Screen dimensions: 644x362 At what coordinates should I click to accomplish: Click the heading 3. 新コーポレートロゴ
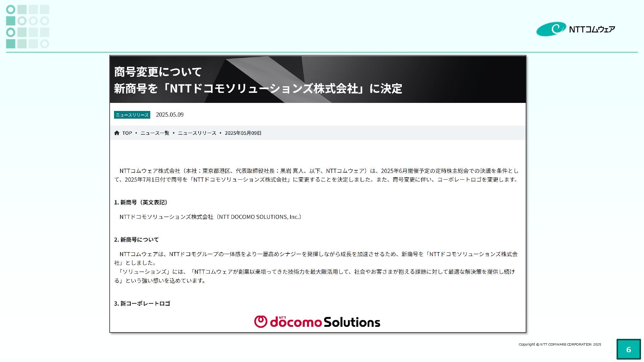[x=142, y=304]
